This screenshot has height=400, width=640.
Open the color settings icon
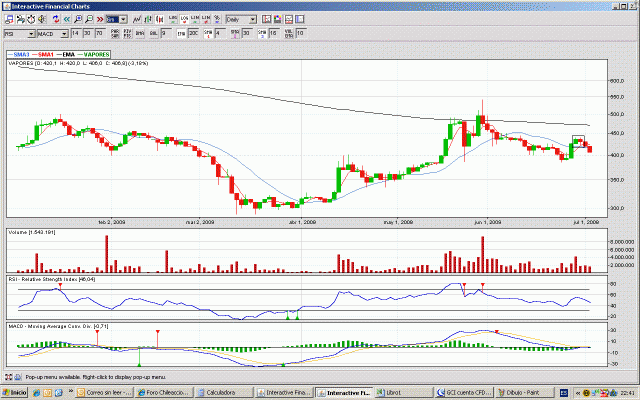(278, 19)
